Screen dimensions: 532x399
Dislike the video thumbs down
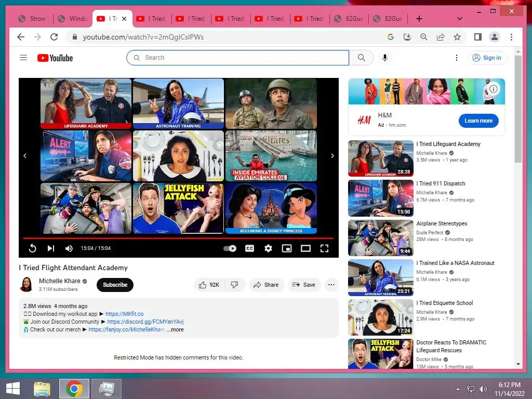coord(234,285)
